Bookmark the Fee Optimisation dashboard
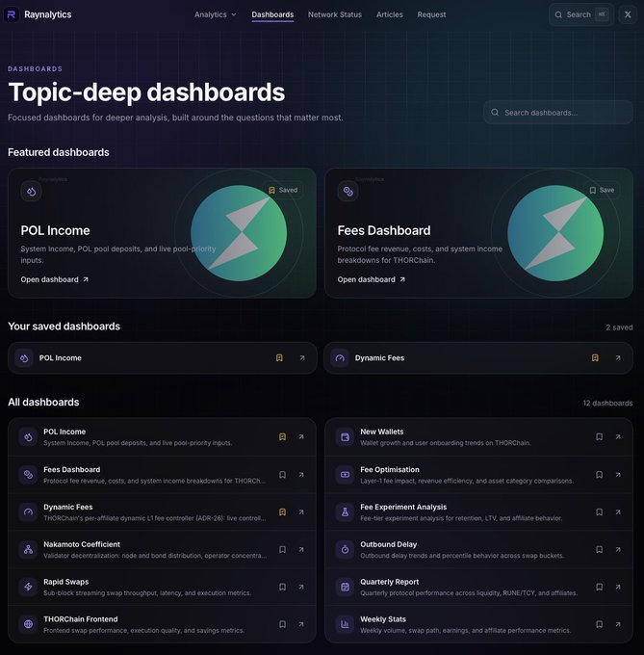Viewport: 644px width, 655px height. click(600, 475)
